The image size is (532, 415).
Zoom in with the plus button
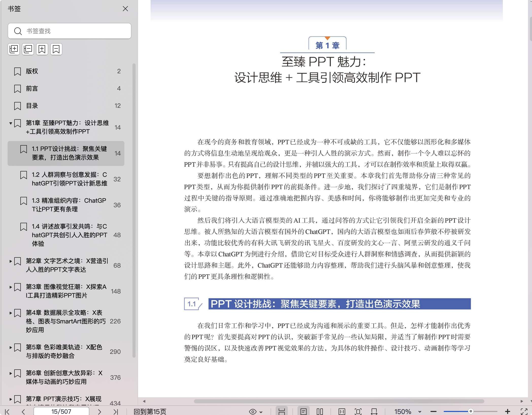click(x=508, y=411)
